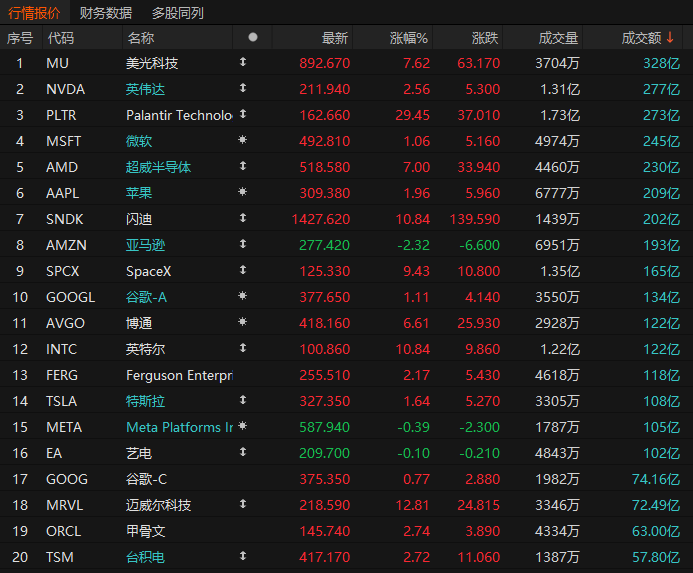Viewport: 693px width, 573px height.
Task: Switch to the 财务数据 tab
Action: coord(106,13)
